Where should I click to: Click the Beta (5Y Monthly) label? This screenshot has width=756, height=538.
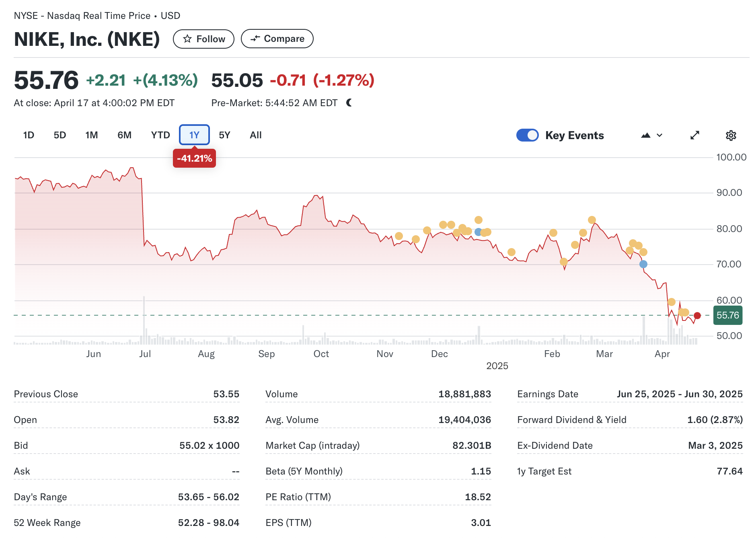[x=304, y=471]
